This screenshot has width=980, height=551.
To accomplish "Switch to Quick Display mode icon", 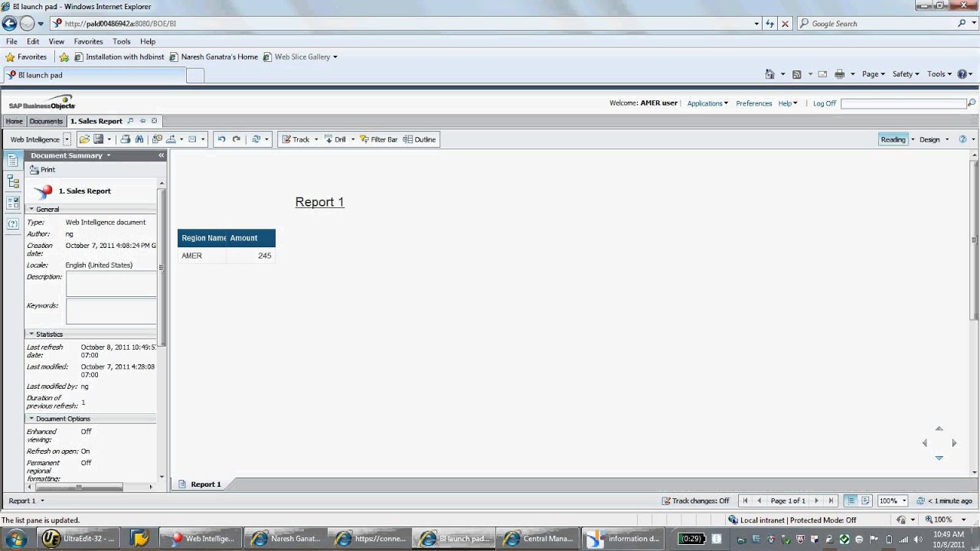I will coord(851,500).
